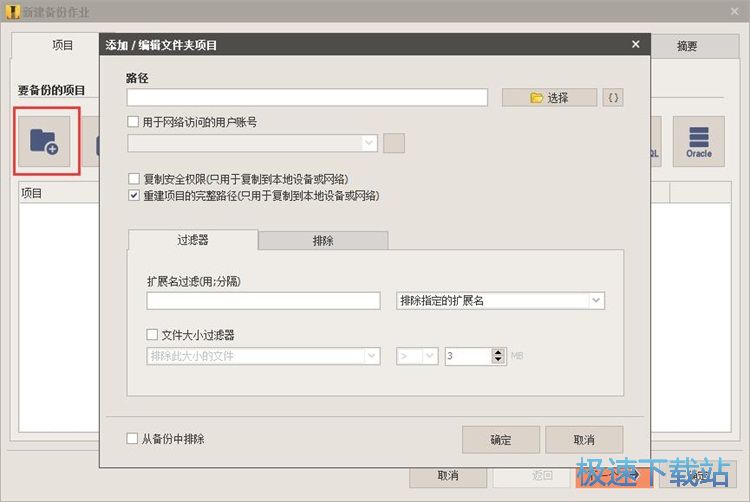Open the curly braces variables button
Image resolution: width=750 pixels, height=502 pixels.
(613, 98)
